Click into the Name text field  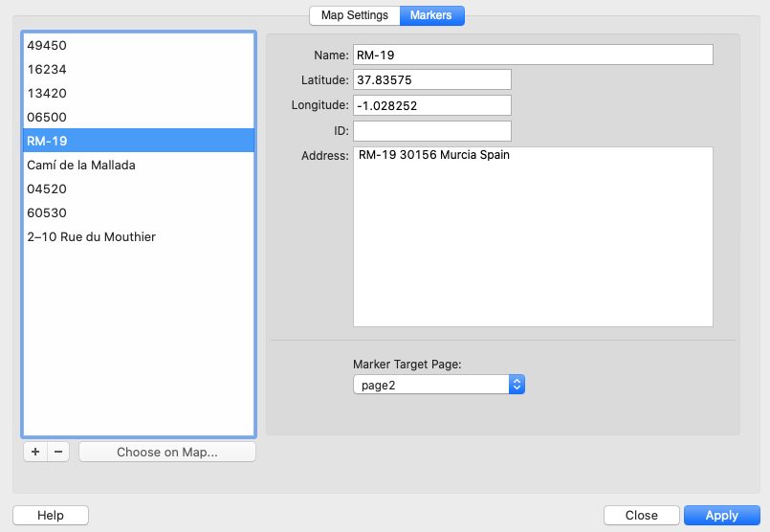[x=533, y=55]
